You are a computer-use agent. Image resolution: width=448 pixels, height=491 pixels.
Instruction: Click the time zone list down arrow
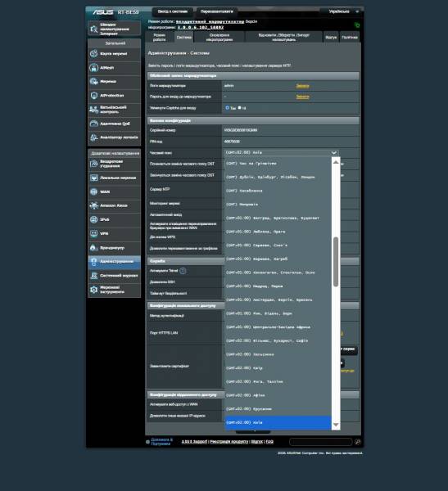point(336,425)
